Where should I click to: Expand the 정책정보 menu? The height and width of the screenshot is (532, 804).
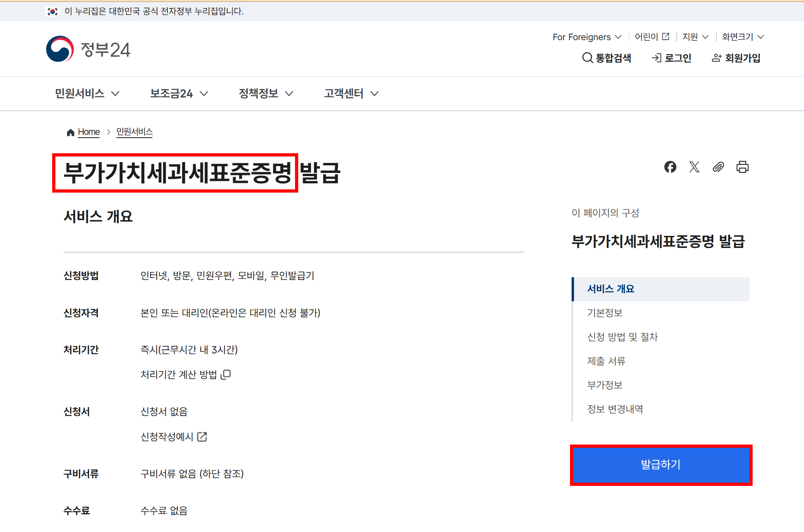266,93
